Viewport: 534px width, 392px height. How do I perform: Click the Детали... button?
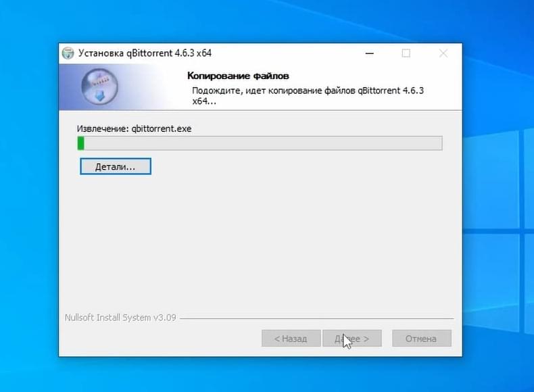pyautogui.click(x=116, y=166)
